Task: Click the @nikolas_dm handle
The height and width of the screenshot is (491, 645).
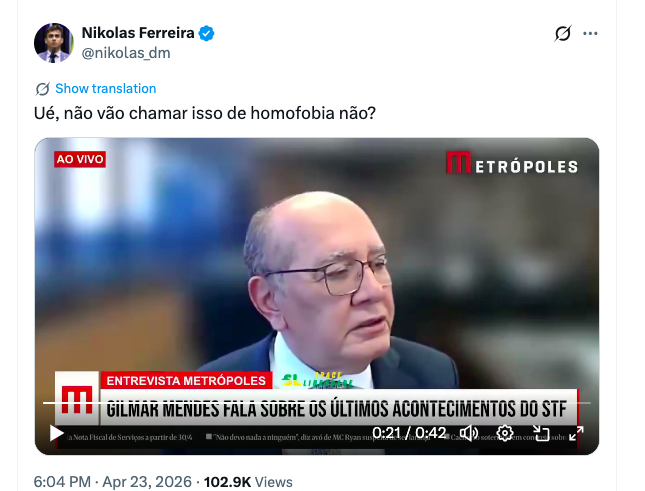Action: click(x=126, y=53)
